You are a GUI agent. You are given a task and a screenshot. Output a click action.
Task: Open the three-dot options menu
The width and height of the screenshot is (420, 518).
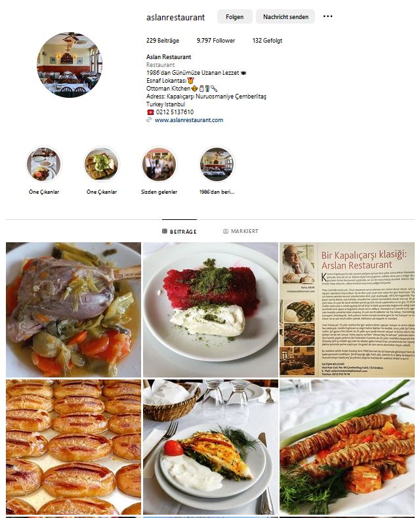coord(327,16)
